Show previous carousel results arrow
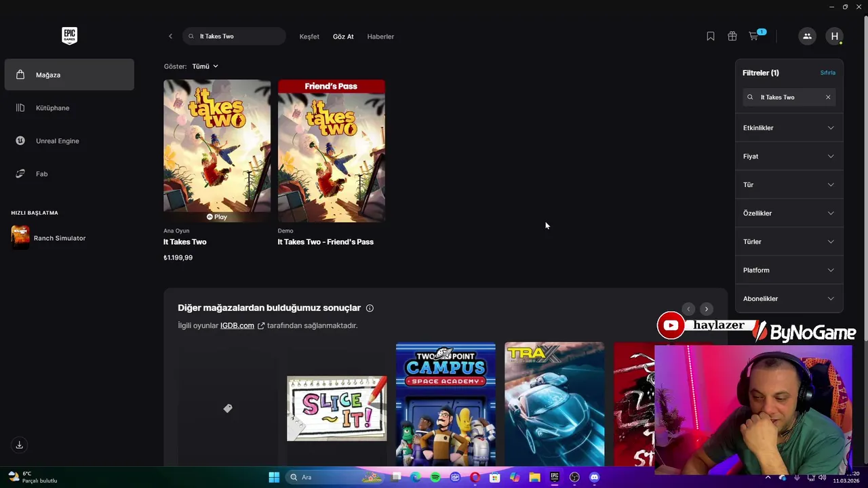Viewport: 868px width, 488px height. click(688, 309)
